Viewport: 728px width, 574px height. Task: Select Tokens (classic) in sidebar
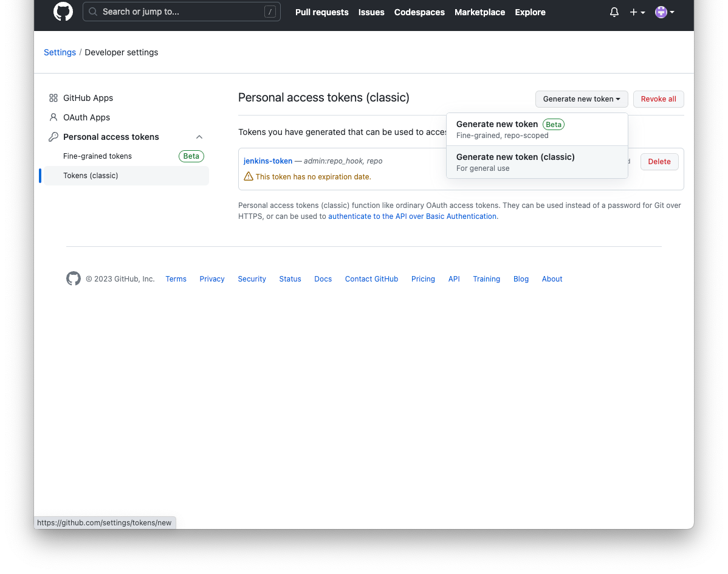click(126, 176)
